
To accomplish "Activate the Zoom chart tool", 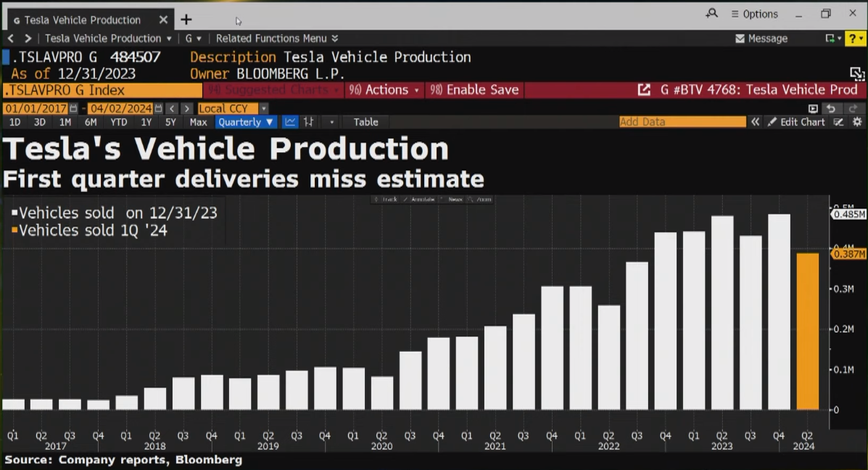I will tap(480, 199).
